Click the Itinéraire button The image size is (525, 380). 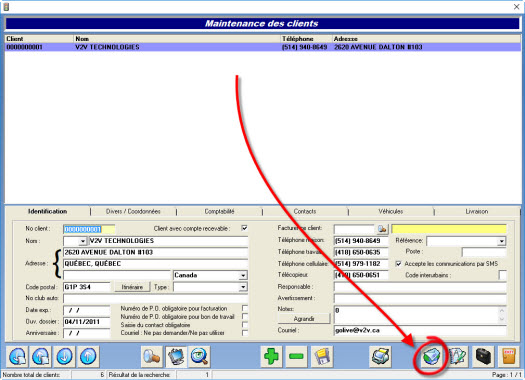click(132, 287)
